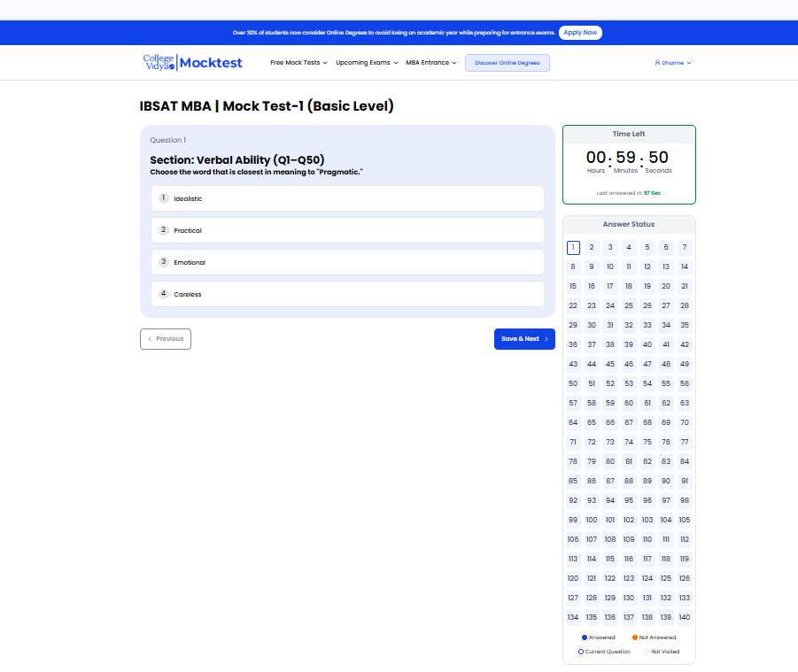Screen dimensions: 798x672
Task: Jump to question 60
Action: (x=629, y=404)
